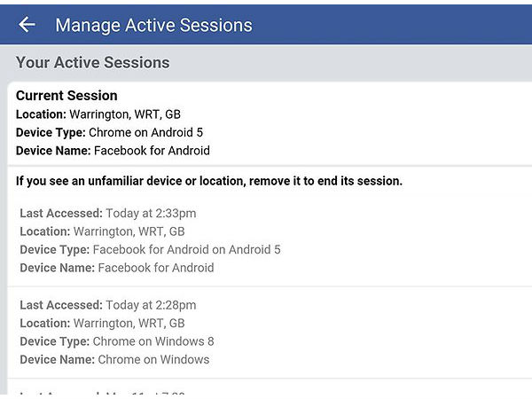Image resolution: width=532 pixels, height=399 pixels.
Task: Select session last accessed at 2:28pm
Action: tap(108, 305)
